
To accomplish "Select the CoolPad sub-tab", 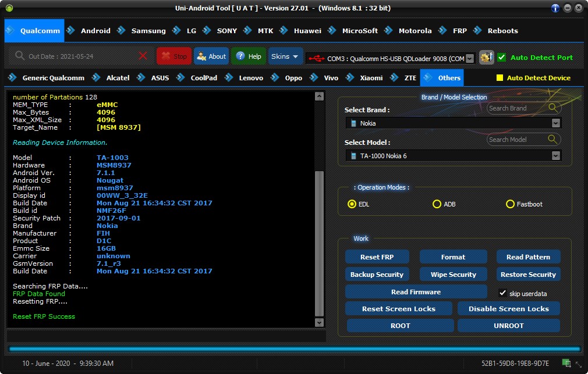I will pos(197,78).
